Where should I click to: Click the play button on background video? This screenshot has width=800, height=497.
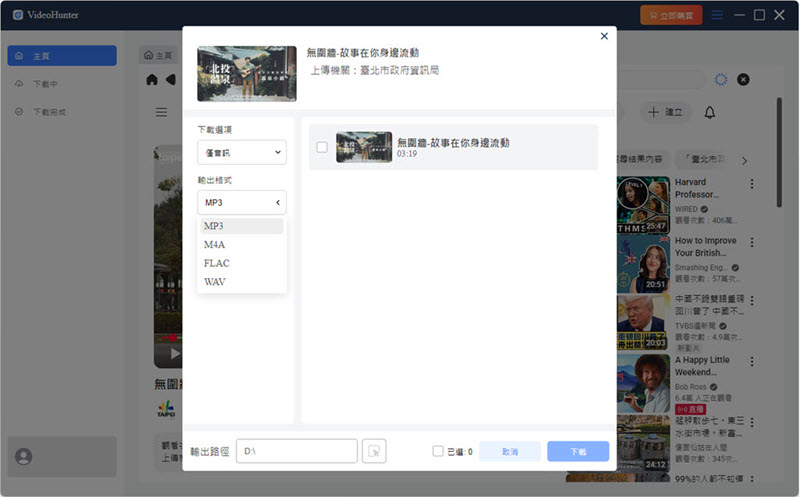click(x=175, y=353)
